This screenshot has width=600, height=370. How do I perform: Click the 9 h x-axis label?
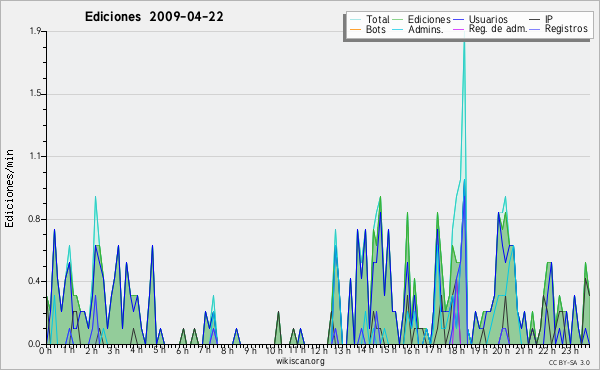click(250, 351)
